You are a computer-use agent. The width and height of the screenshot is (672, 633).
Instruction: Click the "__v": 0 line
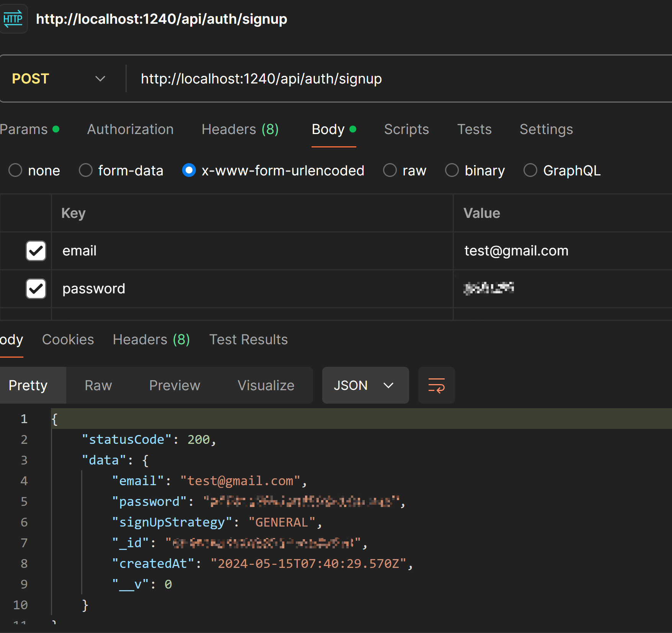pyautogui.click(x=142, y=584)
